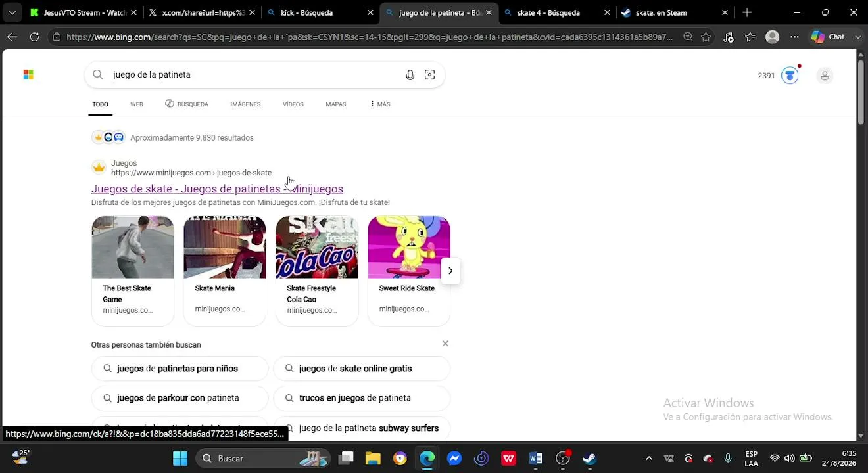The image size is (868, 473).
Task: Search juegos de patinetas para niños
Action: tap(180, 369)
